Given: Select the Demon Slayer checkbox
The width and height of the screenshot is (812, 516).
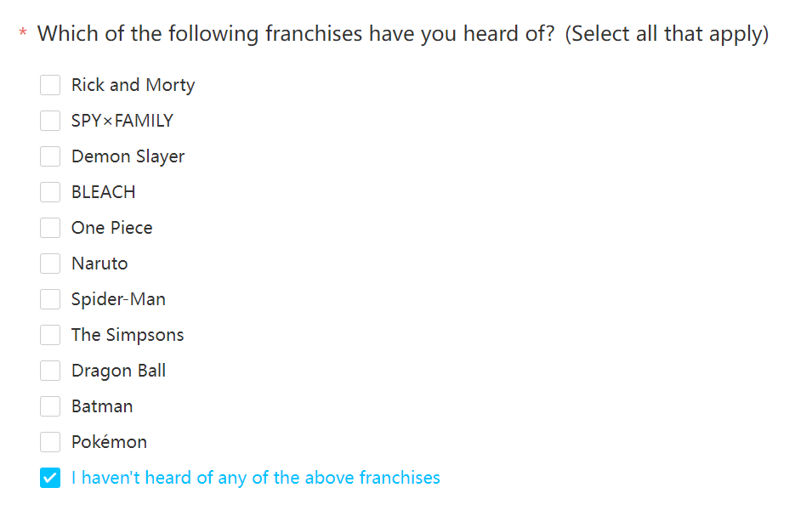Looking at the screenshot, I should click(x=50, y=156).
